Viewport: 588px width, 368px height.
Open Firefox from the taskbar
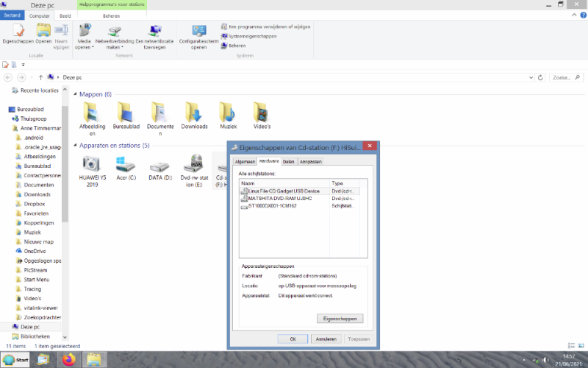pyautogui.click(x=68, y=360)
